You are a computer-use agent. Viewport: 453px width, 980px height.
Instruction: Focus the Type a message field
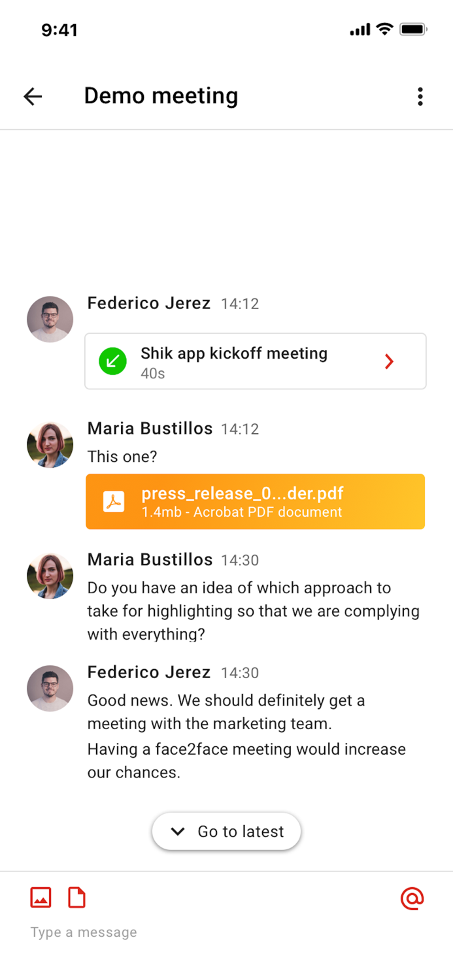pyautogui.click(x=84, y=932)
